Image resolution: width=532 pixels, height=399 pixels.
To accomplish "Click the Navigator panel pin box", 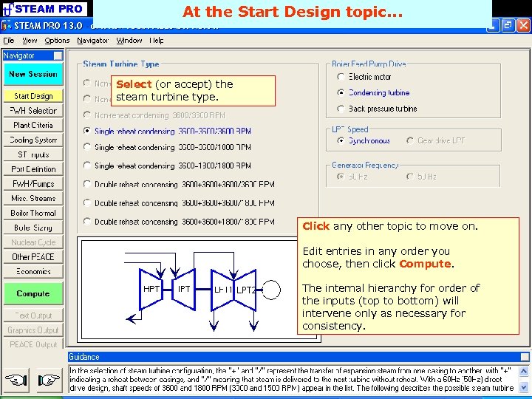I will point(58,55).
